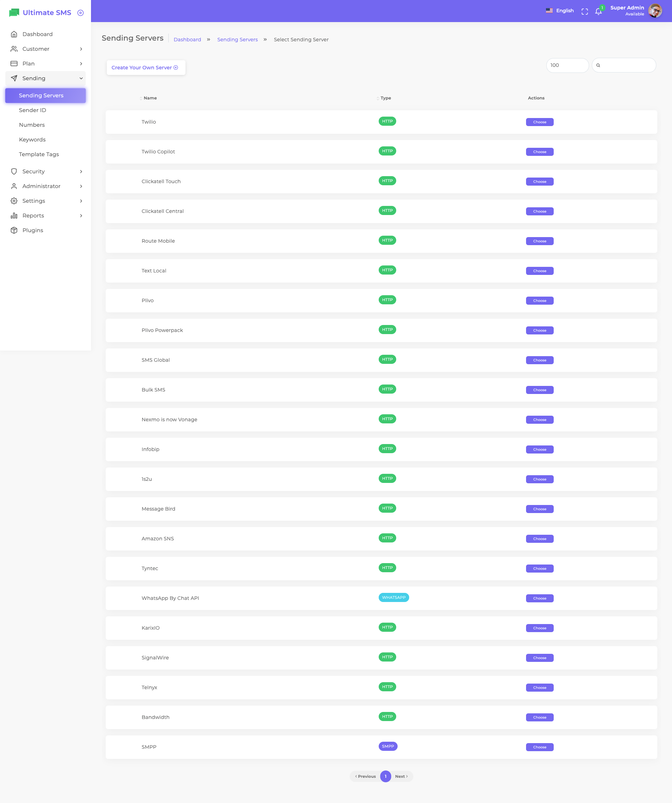Viewport: 672px width, 803px height.
Task: Click the Administrator person icon
Action: point(14,186)
